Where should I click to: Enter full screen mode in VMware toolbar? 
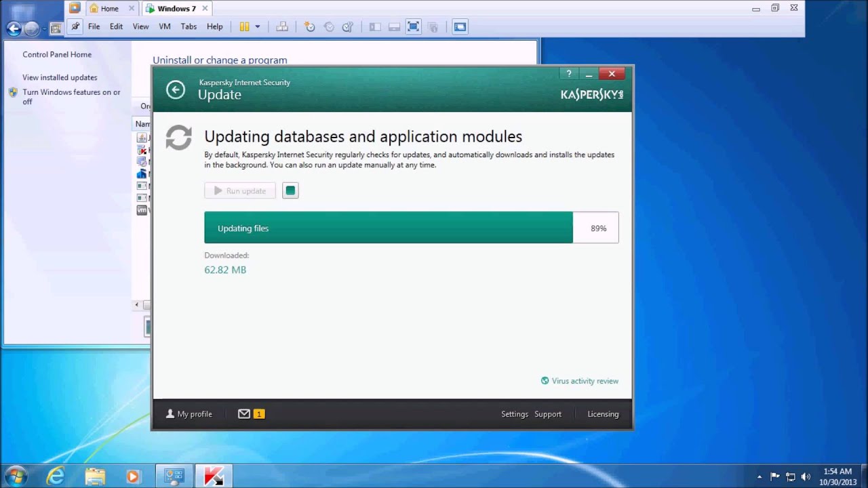point(413,26)
